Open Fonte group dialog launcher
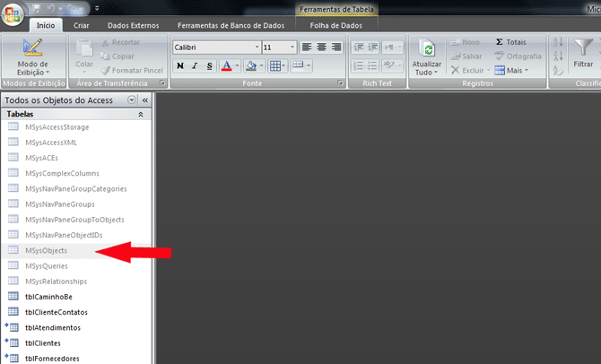This screenshot has height=364, width=601. 340,82
